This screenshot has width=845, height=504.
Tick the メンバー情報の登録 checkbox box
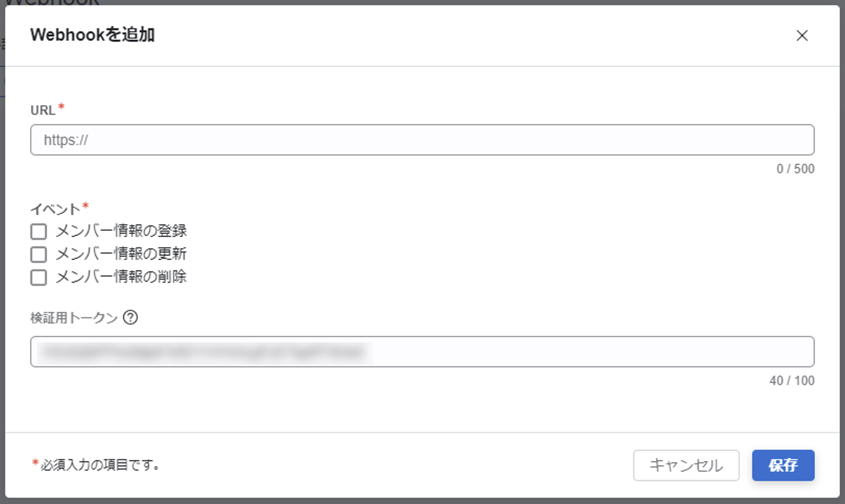(39, 232)
